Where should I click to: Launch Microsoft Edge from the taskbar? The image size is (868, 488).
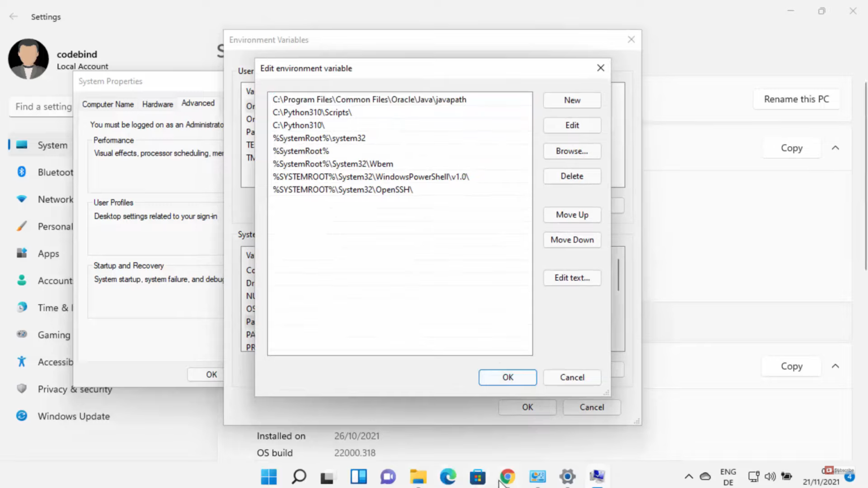click(x=448, y=477)
